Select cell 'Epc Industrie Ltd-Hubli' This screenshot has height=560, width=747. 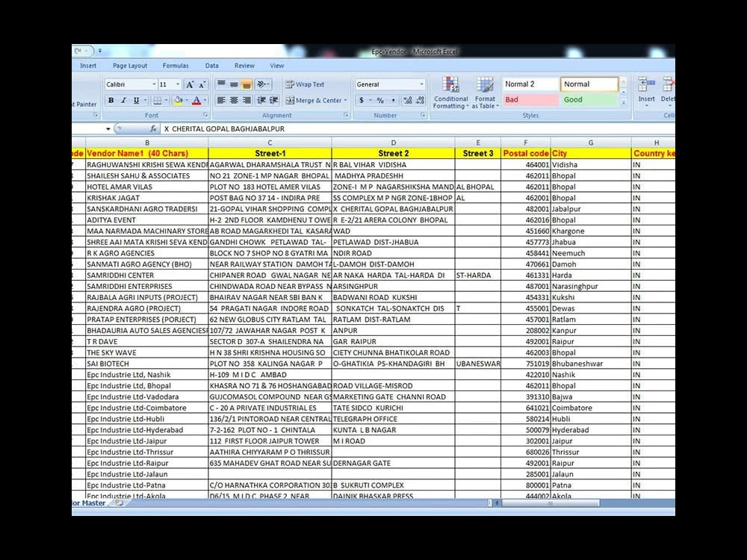click(x=146, y=419)
